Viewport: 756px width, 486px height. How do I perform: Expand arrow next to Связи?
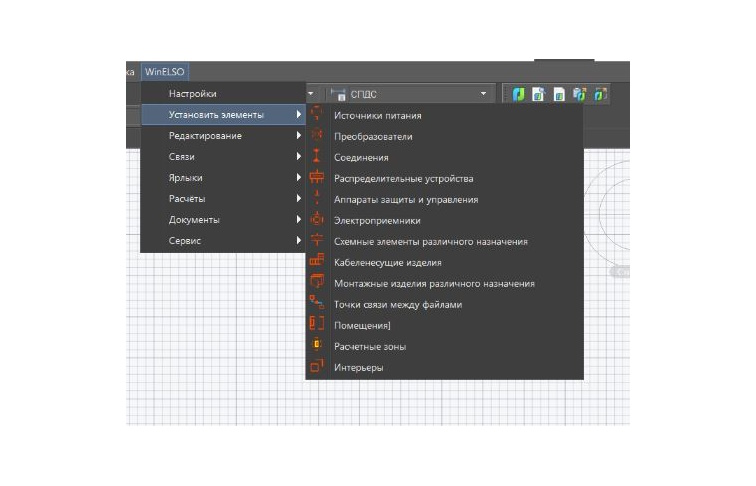[x=299, y=156]
